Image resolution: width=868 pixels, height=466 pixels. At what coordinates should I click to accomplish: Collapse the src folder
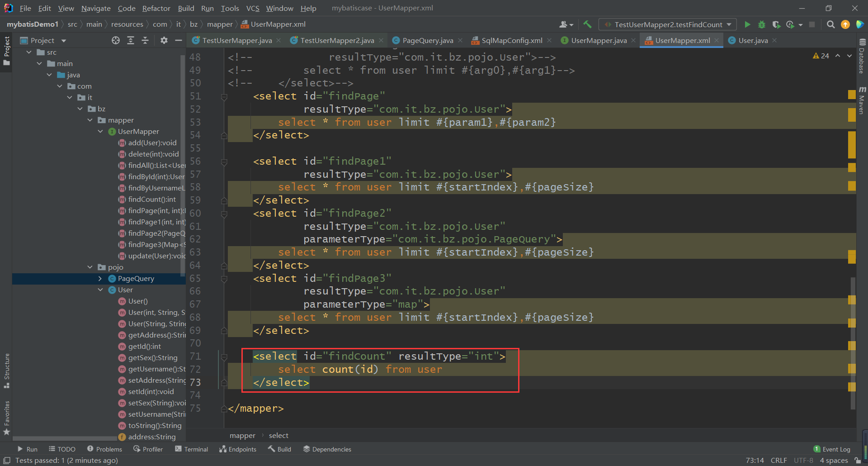(x=29, y=52)
